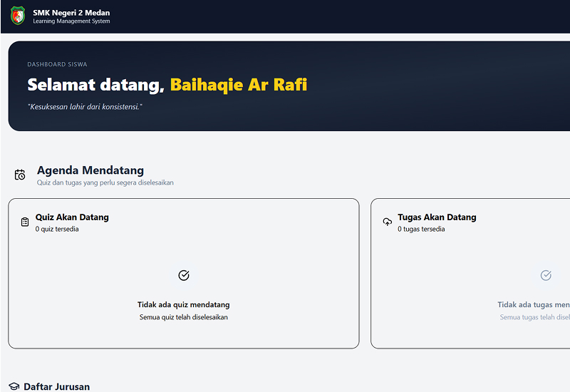Click 'Semua quiz telah diselesaikan' text
Viewport: 570px width, 392px height.
[x=184, y=317]
